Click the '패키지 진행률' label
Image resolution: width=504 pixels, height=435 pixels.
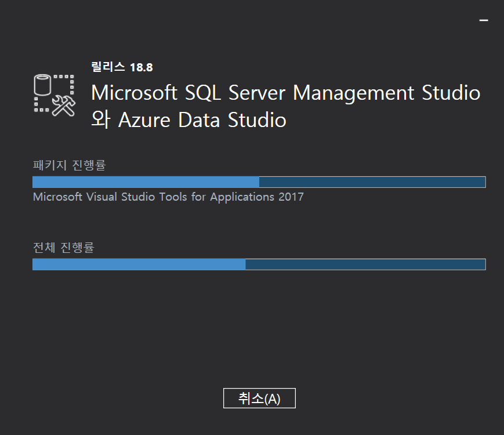coord(70,165)
